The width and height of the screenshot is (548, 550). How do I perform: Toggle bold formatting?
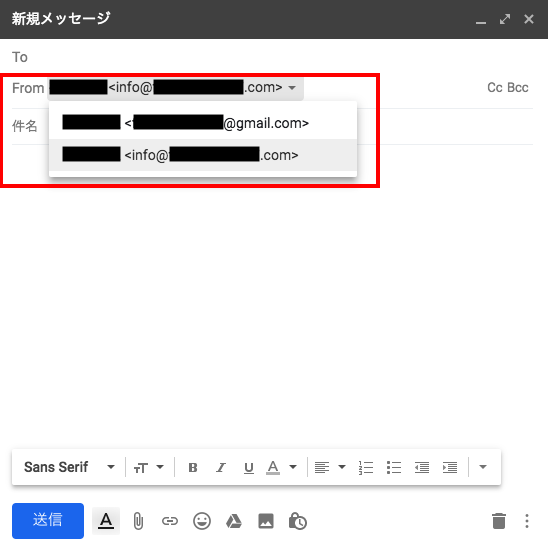click(193, 467)
